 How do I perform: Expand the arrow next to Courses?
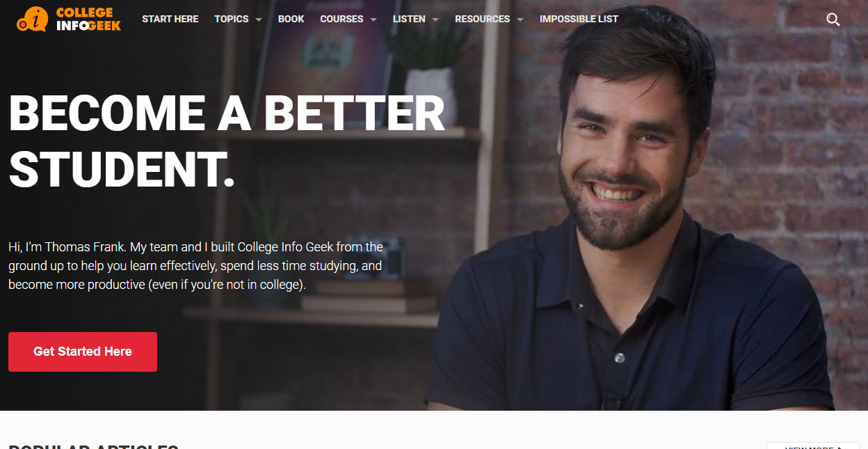[x=373, y=19]
